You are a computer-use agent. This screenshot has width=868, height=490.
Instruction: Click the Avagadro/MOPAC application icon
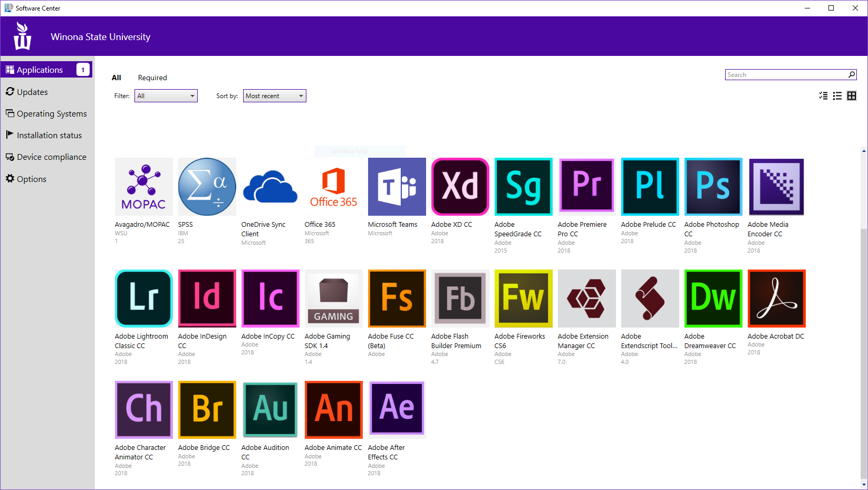(x=143, y=187)
